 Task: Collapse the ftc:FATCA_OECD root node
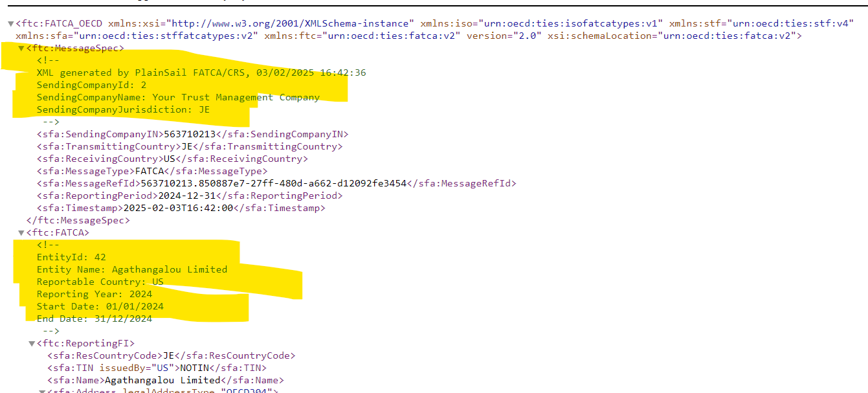pyautogui.click(x=10, y=23)
